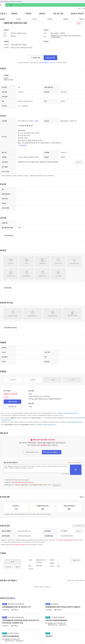The height and width of the screenshot is (644, 85).
Task: Click the 열람제한 button under the logo
Action: 17,567
